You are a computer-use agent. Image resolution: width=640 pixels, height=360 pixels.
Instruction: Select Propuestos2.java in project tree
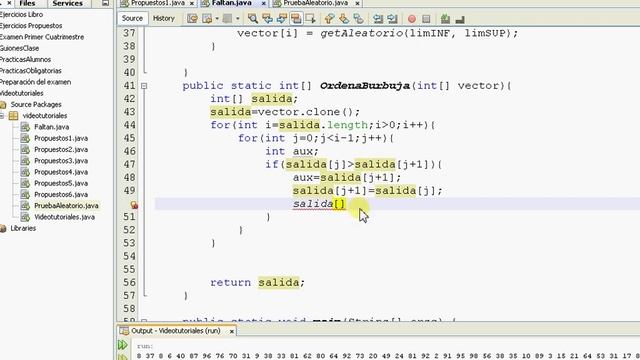pos(61,149)
